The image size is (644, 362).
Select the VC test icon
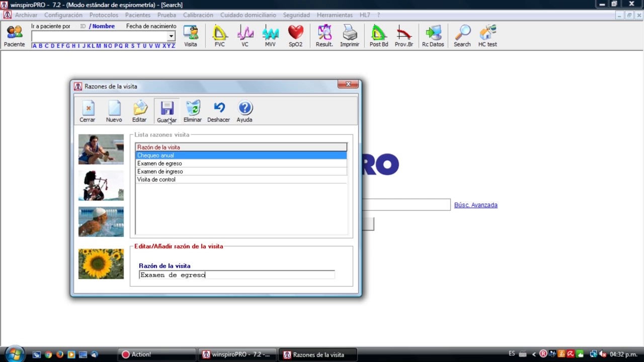(x=245, y=36)
